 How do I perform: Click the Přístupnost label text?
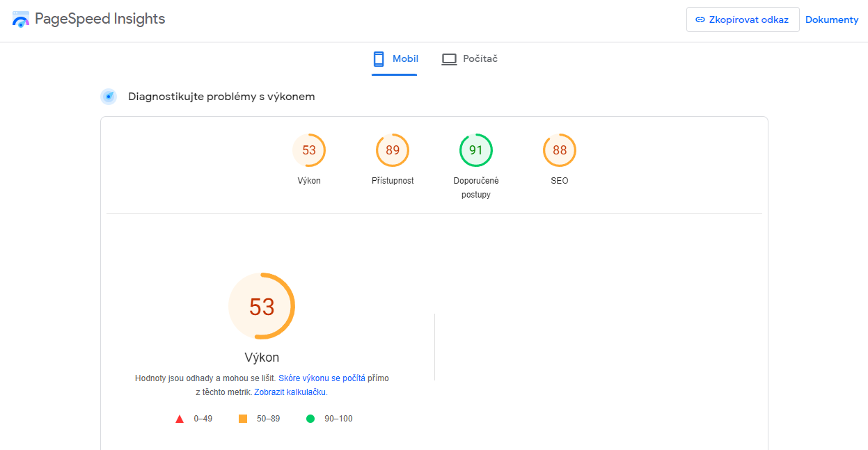393,181
